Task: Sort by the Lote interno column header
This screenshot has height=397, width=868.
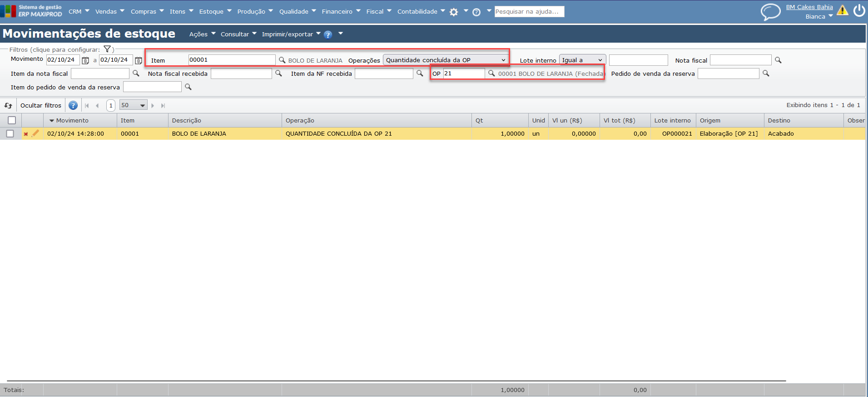Action: 673,120
